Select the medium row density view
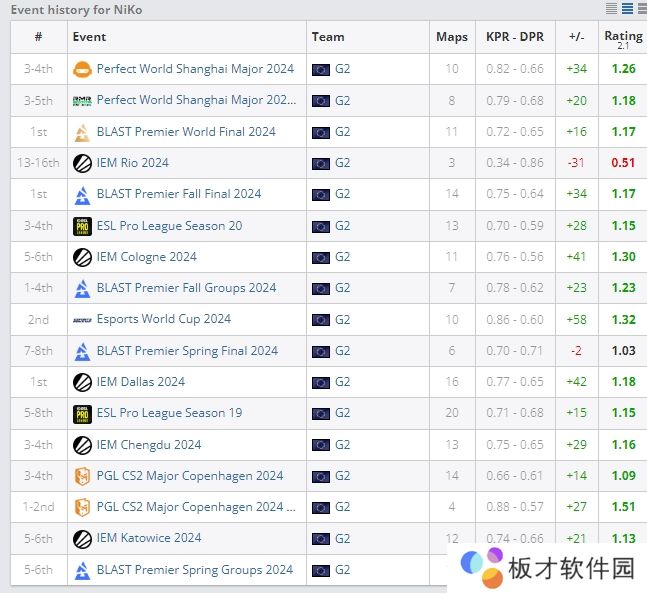Screen dimensions: 647x593 coord(627,9)
